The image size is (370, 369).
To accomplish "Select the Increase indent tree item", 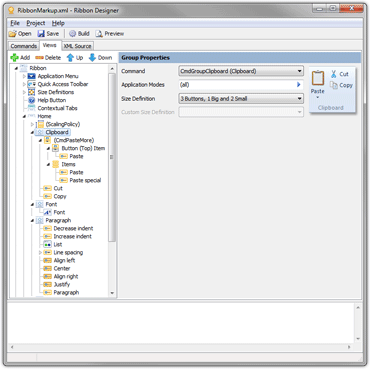I will click(73, 236).
